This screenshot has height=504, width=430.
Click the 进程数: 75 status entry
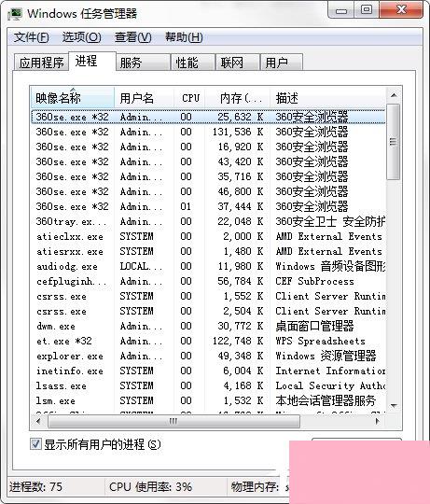(x=35, y=487)
